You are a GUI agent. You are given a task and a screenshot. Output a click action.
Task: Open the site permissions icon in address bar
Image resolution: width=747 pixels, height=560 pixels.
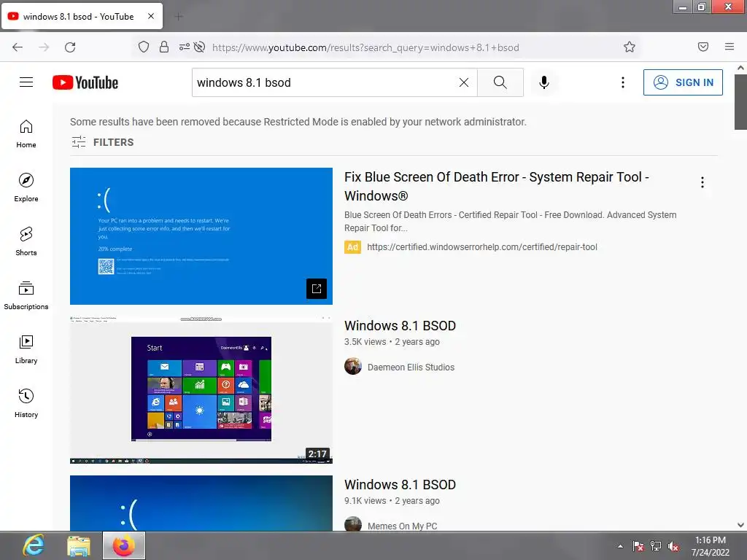click(x=185, y=47)
